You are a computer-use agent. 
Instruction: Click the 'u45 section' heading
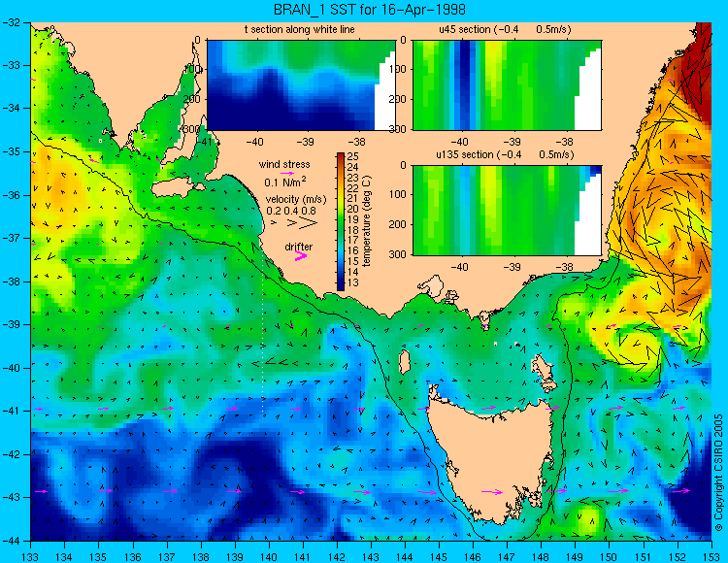click(465, 29)
